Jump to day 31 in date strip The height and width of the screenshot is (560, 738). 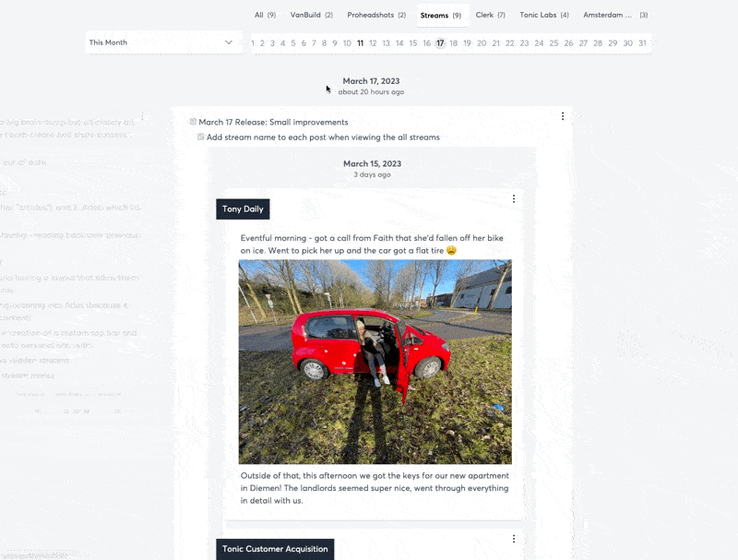point(642,43)
